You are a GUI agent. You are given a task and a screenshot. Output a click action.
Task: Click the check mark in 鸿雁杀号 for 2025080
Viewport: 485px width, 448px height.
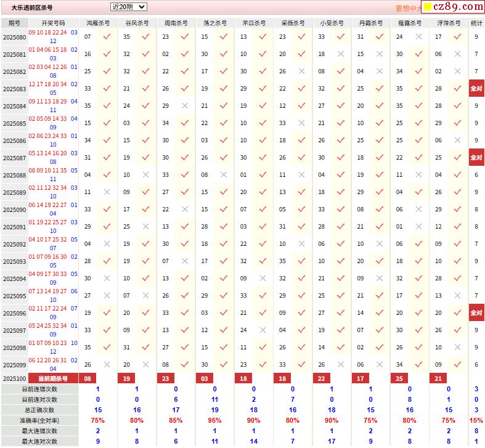tap(107, 37)
